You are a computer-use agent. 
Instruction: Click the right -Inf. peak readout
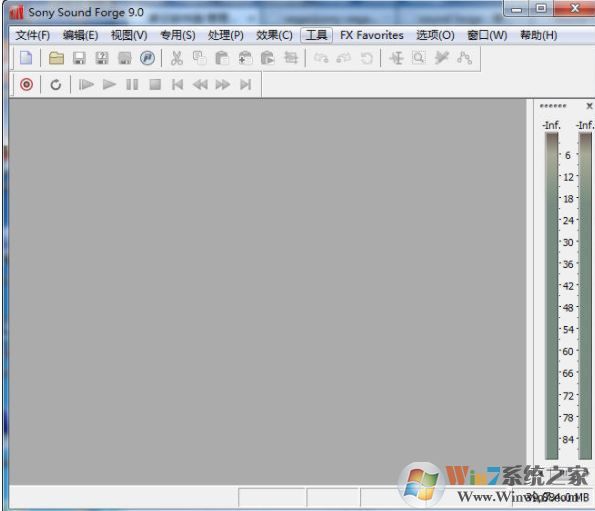(585, 125)
